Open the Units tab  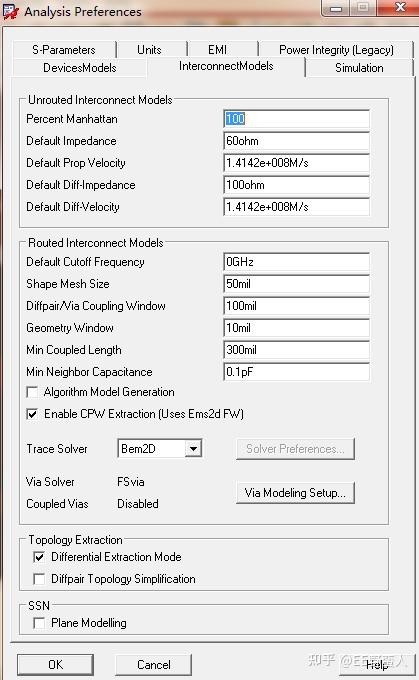150,50
